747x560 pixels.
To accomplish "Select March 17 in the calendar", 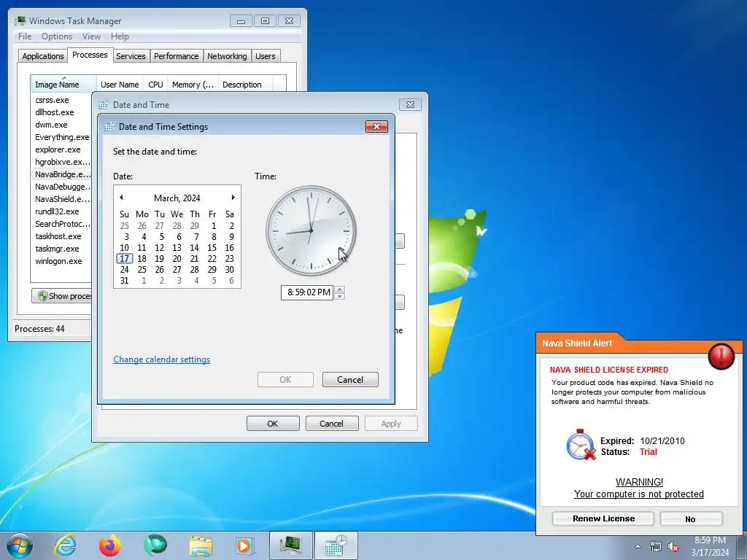I will point(124,259).
